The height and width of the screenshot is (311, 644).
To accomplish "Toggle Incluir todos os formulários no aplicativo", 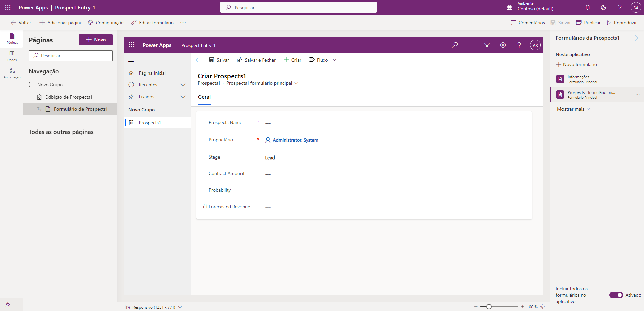I will click(616, 295).
